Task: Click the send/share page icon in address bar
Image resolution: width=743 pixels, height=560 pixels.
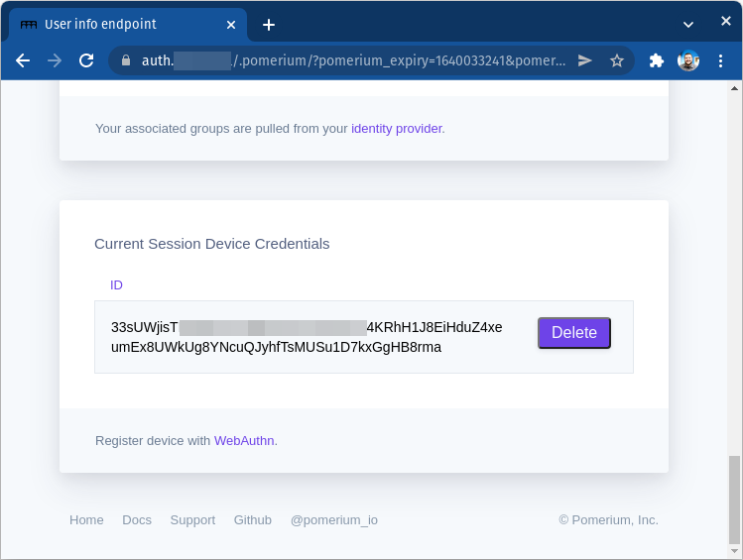Action: click(585, 60)
